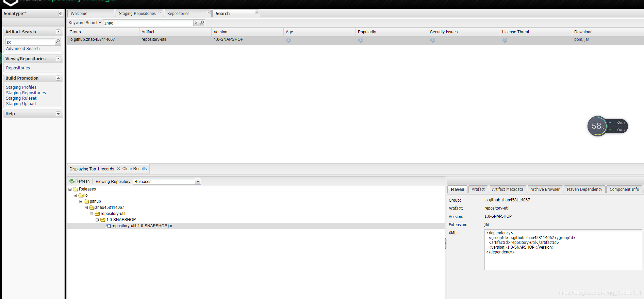The image size is (644, 299).
Task: Click the Clear Results x icon
Action: click(118, 169)
